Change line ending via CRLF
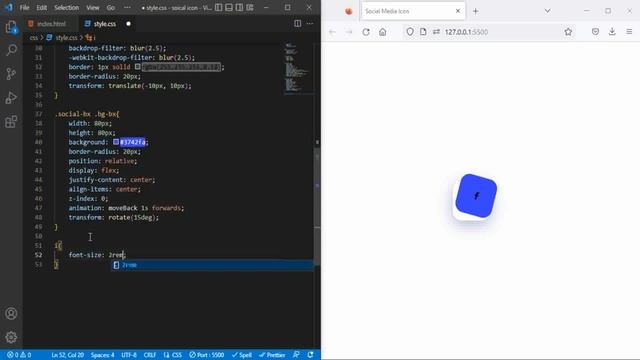This screenshot has width=640, height=360. click(150, 355)
